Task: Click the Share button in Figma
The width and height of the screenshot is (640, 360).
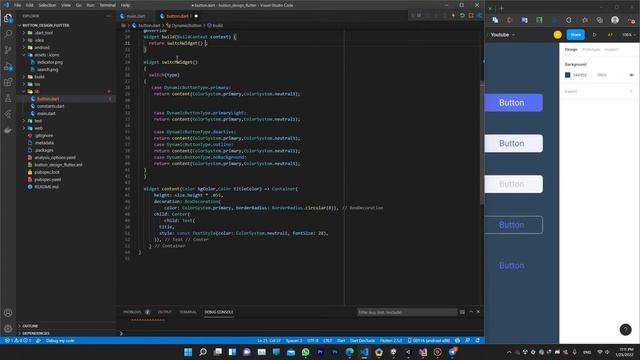Action: click(x=576, y=35)
